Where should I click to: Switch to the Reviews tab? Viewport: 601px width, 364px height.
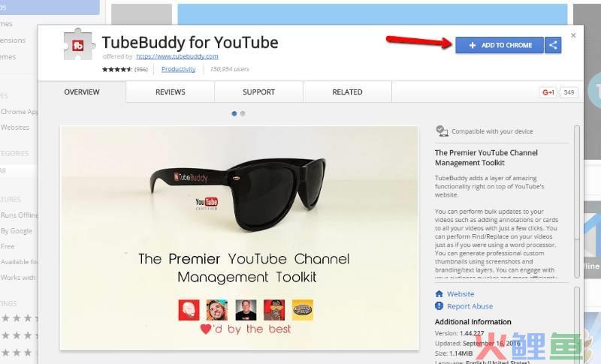point(171,92)
